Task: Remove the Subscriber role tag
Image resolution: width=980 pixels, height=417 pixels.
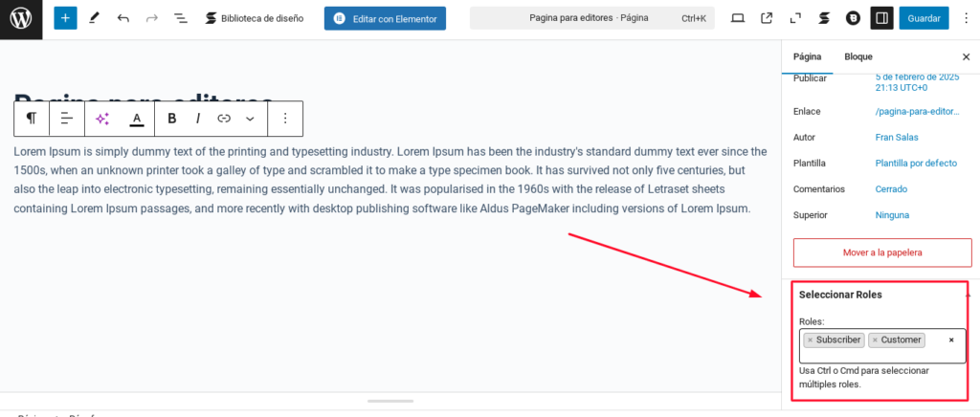Action: (810, 340)
